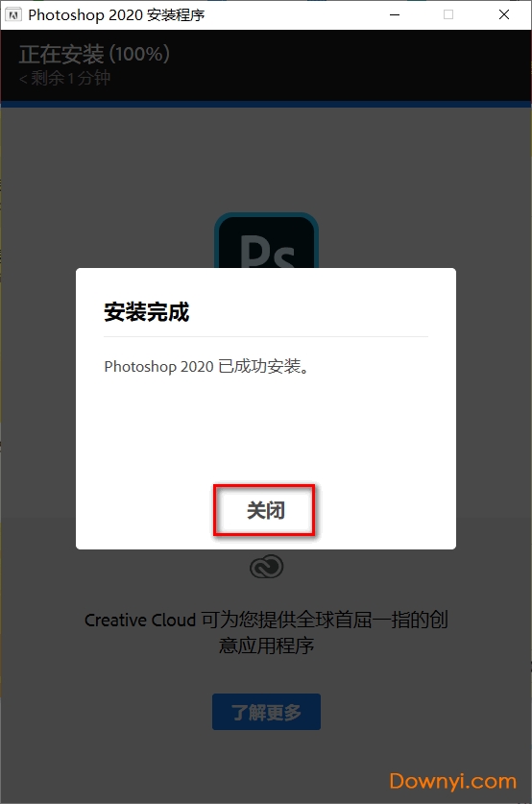Open 了解更多 about Creative Cloud

click(267, 712)
